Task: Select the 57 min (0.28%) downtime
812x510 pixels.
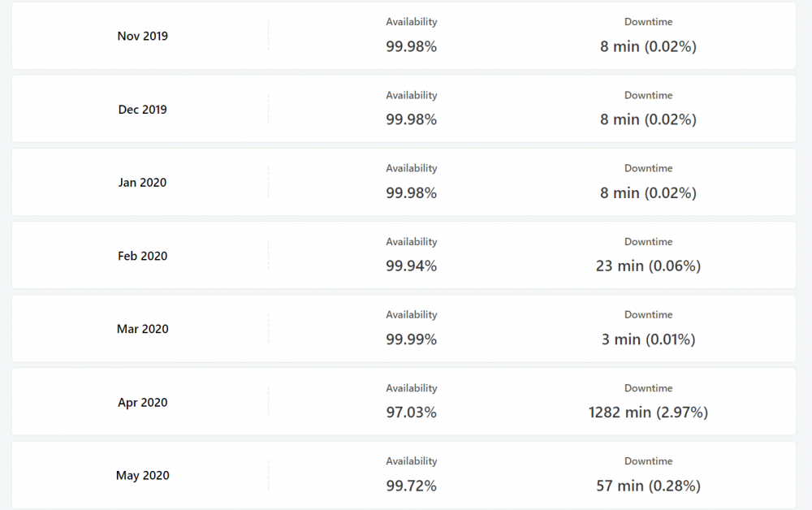Action: tap(648, 486)
